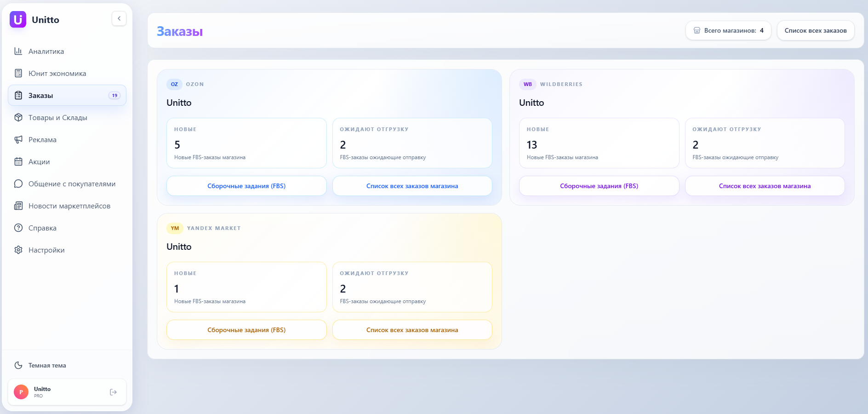Click the Заказы clipboard icon
Image resolution: width=868 pixels, height=414 pixels.
click(x=18, y=95)
